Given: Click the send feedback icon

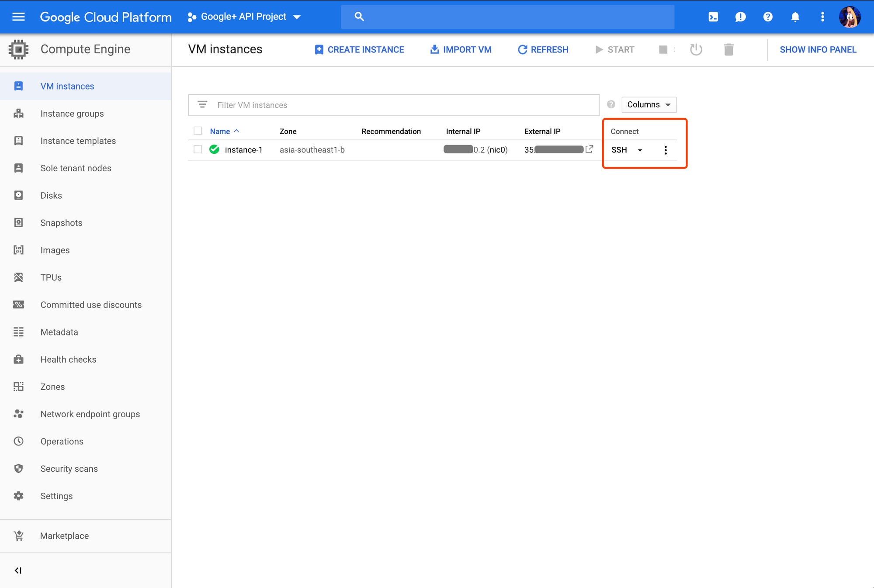Looking at the screenshot, I should [x=740, y=17].
